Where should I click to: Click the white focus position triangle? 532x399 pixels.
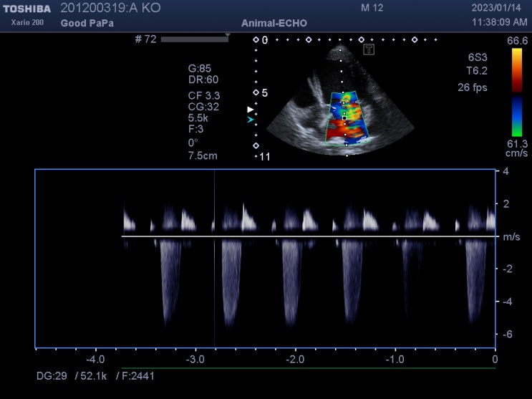pyautogui.click(x=250, y=110)
